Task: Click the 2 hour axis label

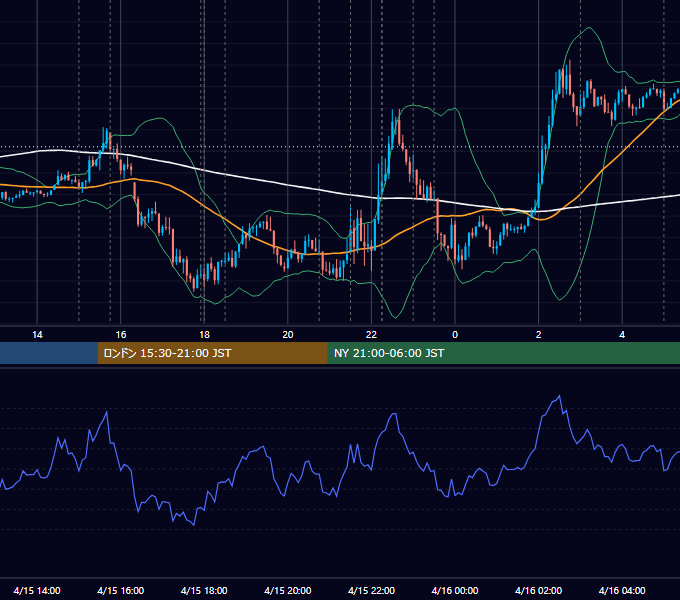Action: pyautogui.click(x=539, y=335)
